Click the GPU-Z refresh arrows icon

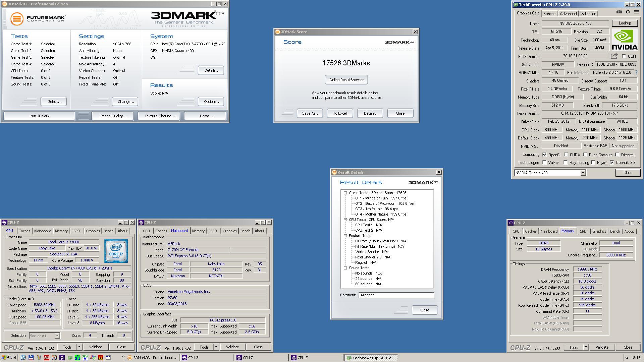[x=628, y=12]
